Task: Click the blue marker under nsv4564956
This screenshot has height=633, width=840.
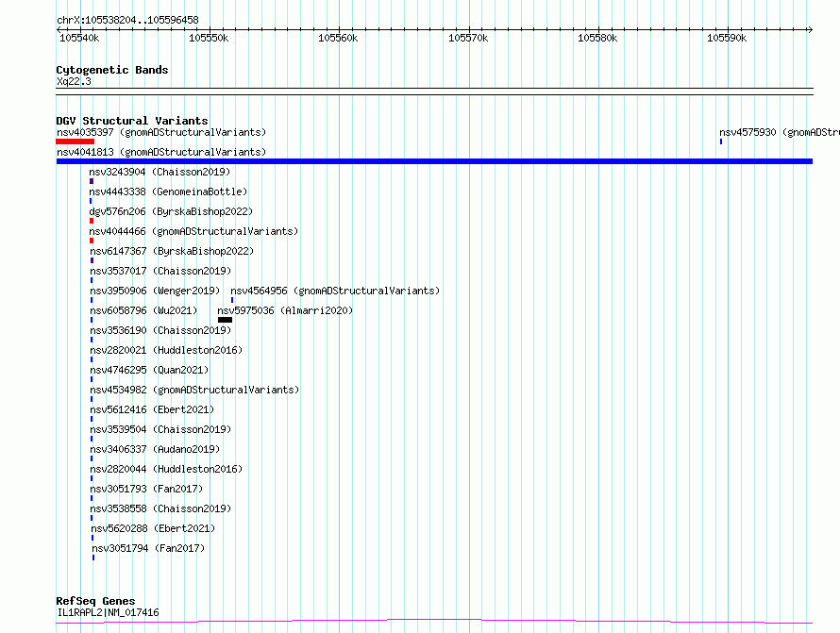Action: click(x=232, y=300)
